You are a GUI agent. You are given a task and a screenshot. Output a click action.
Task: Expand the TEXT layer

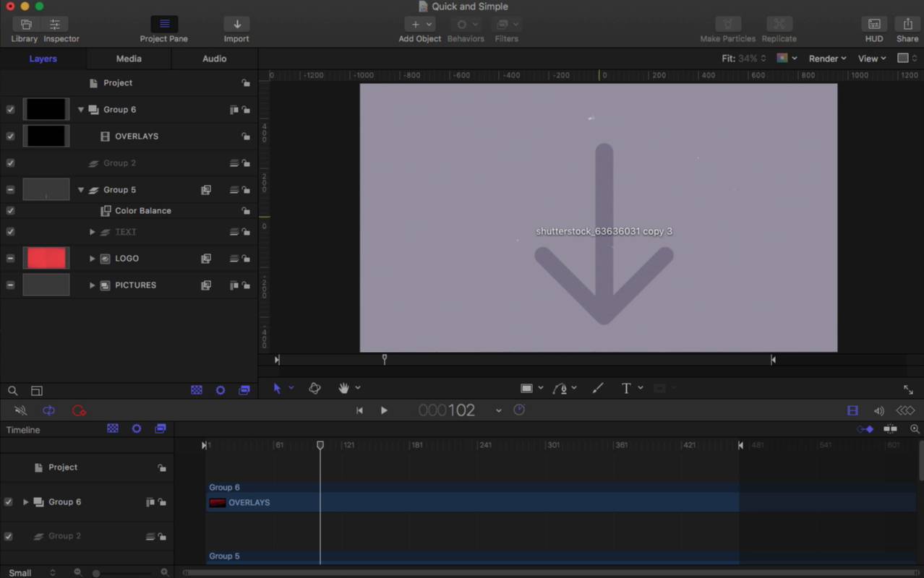click(92, 232)
